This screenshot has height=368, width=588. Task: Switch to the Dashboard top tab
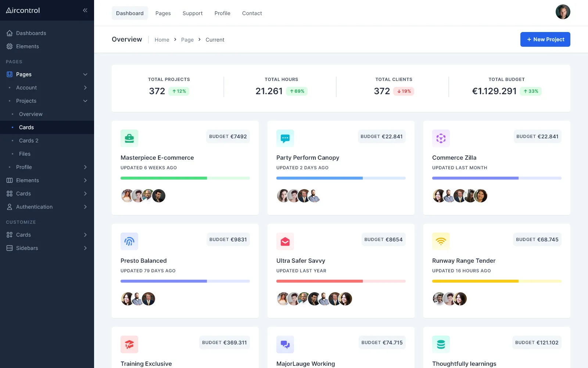(x=130, y=13)
